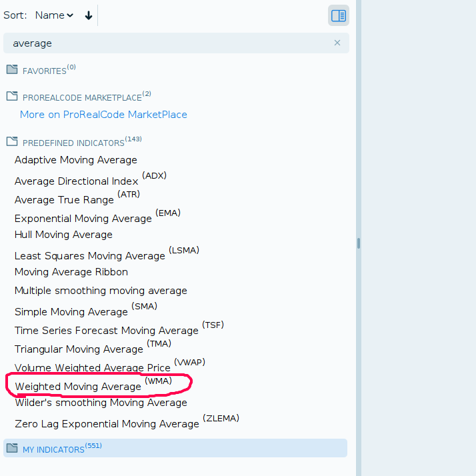Click the average search field
This screenshot has height=476, width=476.
point(176,43)
